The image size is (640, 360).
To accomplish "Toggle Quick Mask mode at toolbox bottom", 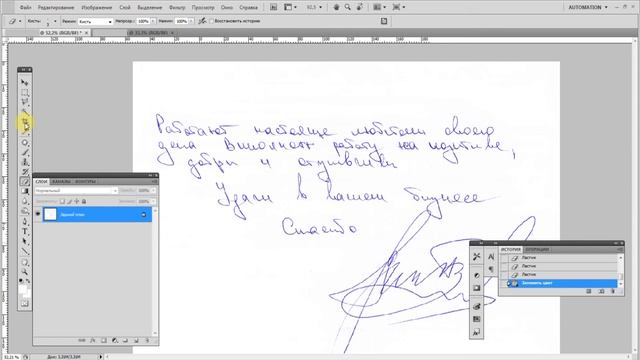I will click(24, 304).
